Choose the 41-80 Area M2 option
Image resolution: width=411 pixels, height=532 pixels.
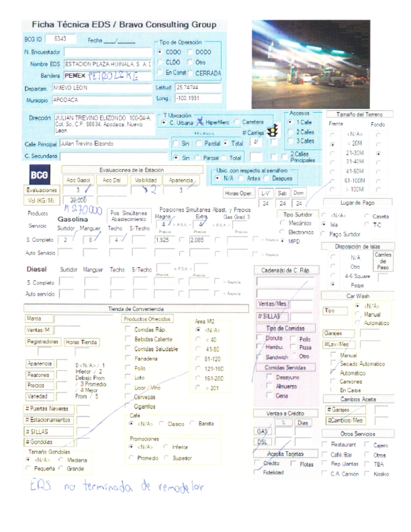tap(198, 349)
